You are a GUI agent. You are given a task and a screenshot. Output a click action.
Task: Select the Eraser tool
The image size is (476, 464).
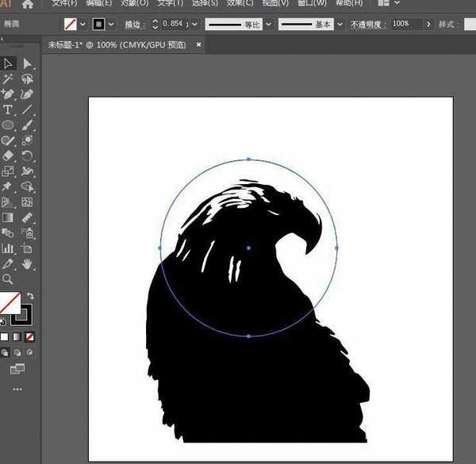coord(8,155)
